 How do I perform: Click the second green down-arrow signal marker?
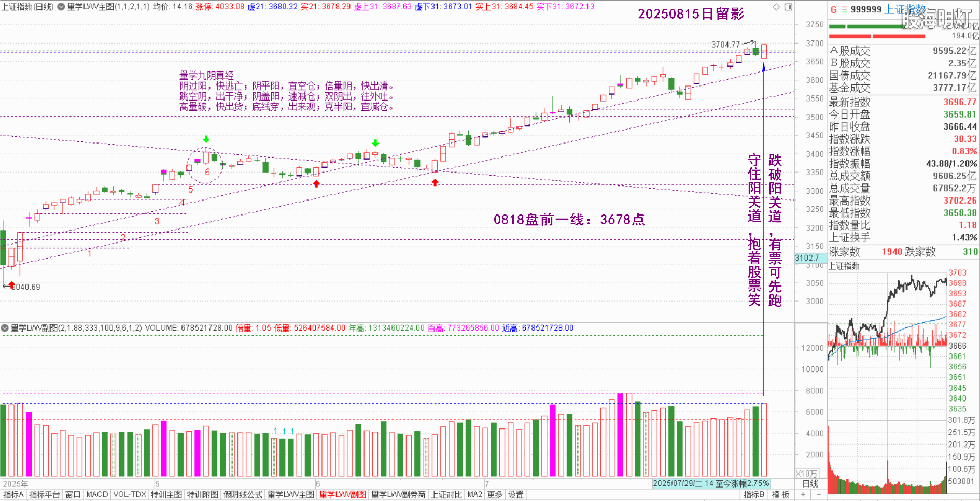pos(375,143)
